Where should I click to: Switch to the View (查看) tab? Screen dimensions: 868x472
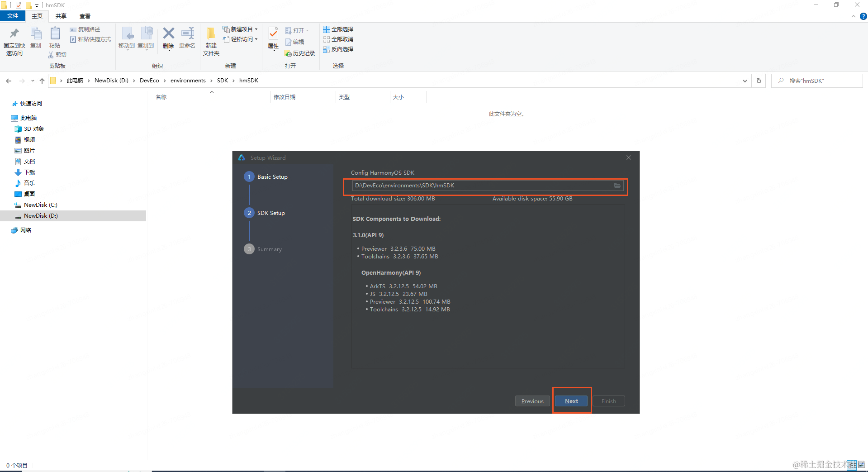tap(85, 16)
